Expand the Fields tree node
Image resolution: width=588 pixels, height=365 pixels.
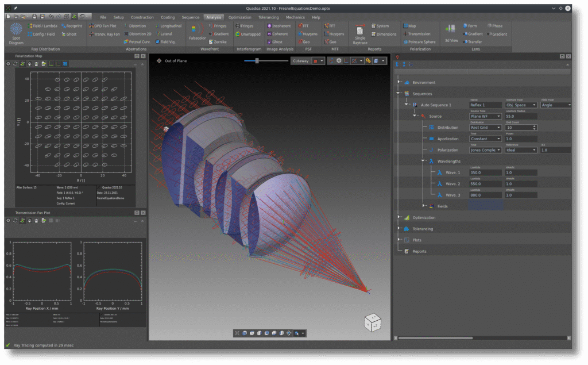point(424,206)
